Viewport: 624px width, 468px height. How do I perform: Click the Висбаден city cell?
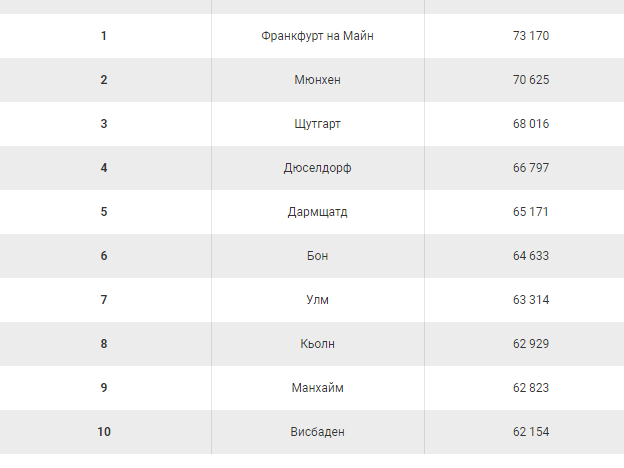317,432
